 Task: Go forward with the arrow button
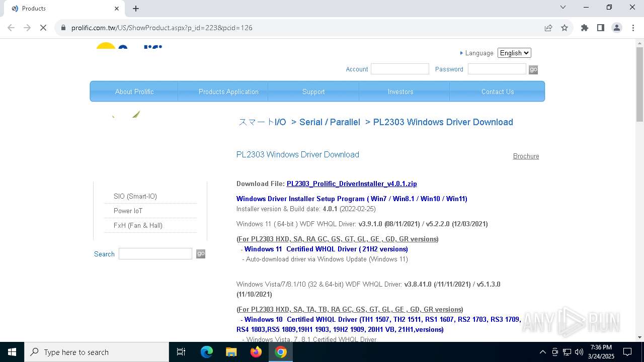tap(27, 28)
